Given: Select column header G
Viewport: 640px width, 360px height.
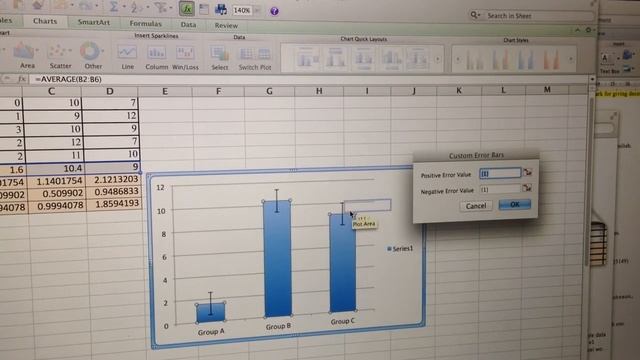Looking at the screenshot, I should 269,91.
